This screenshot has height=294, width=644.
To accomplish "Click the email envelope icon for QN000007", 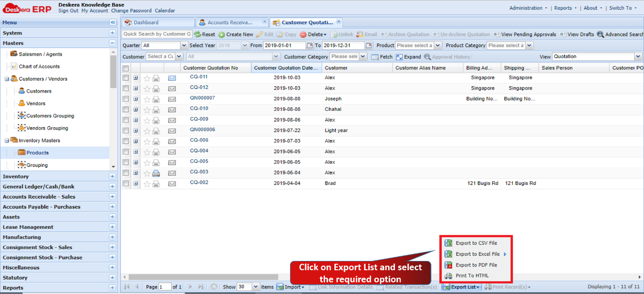I will coord(172,99).
